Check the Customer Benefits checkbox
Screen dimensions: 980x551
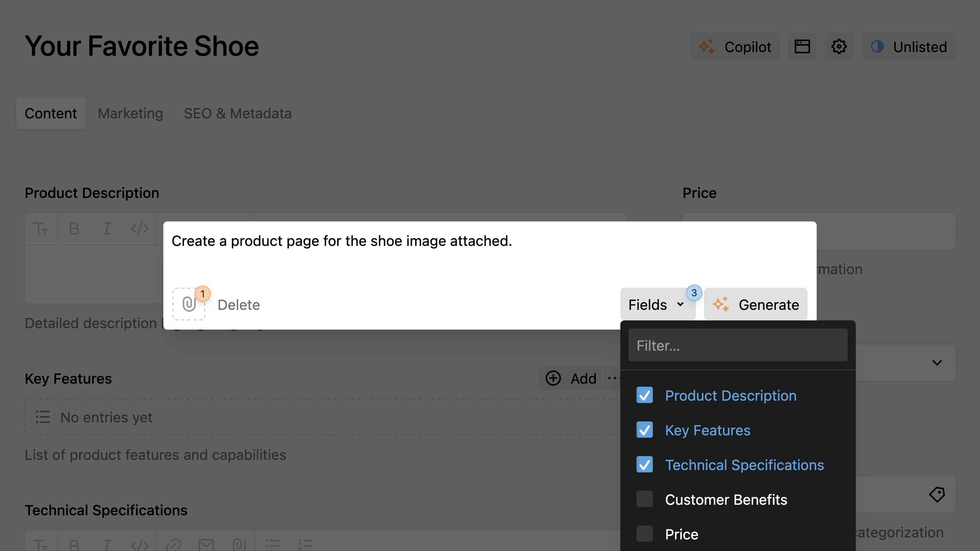point(644,499)
